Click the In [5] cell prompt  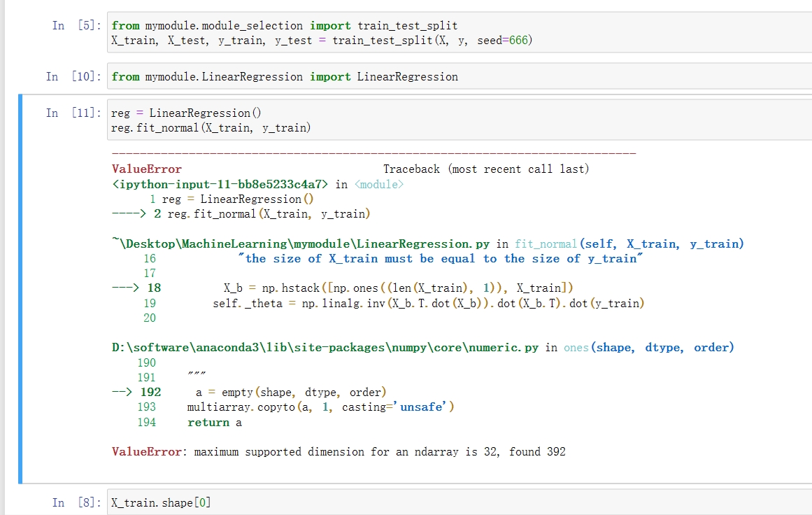click(77, 26)
